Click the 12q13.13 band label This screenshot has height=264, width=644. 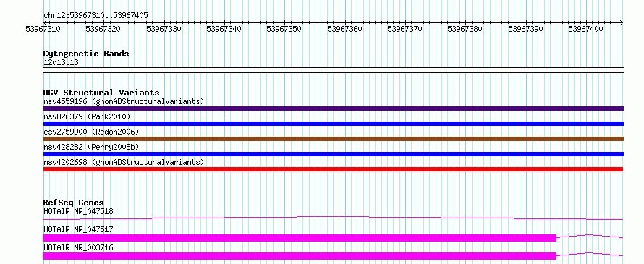tap(61, 63)
